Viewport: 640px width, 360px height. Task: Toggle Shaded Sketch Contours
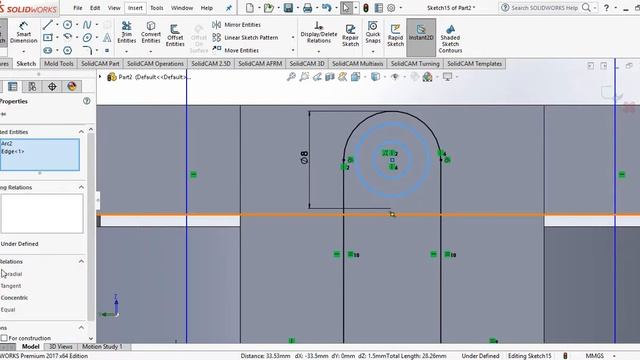pos(450,39)
